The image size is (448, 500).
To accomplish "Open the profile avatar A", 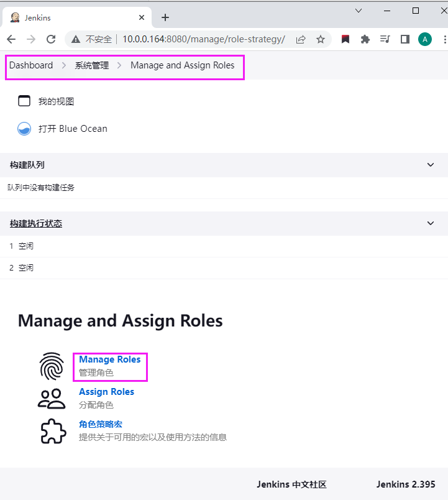I will pos(425,39).
